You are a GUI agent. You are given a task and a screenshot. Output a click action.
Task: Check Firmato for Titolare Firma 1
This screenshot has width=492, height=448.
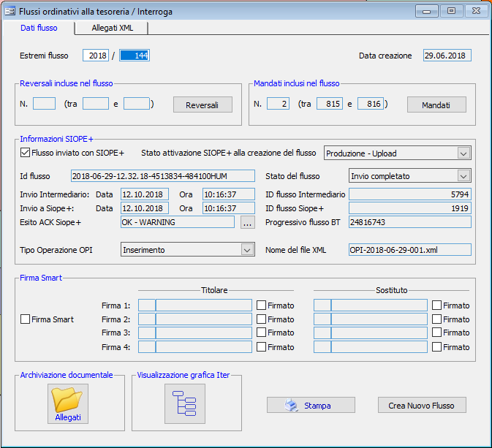(x=262, y=305)
